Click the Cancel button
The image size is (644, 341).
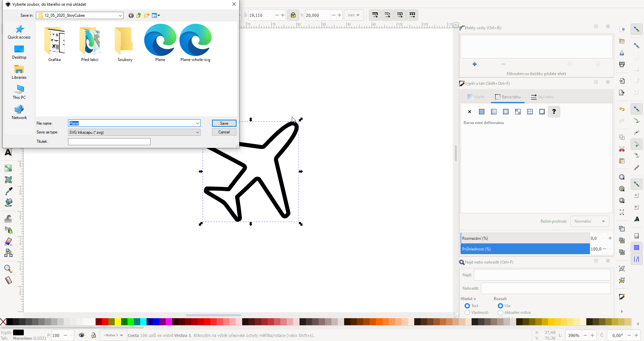(x=224, y=132)
